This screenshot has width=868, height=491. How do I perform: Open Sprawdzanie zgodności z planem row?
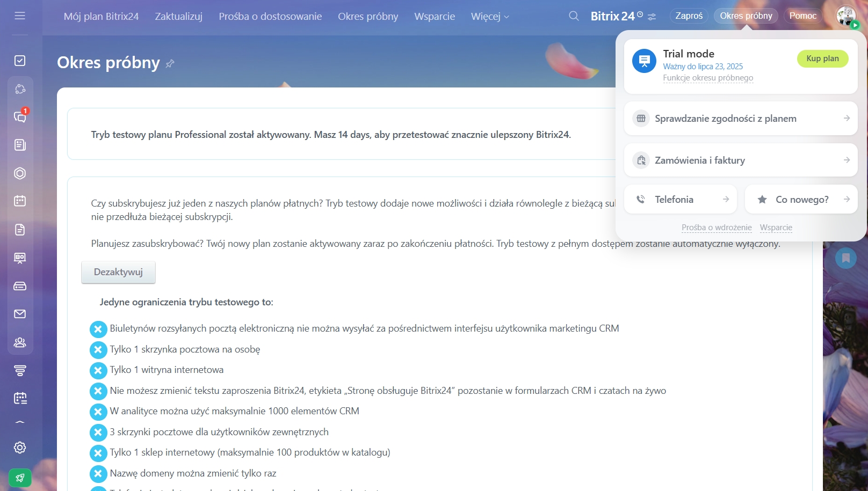(741, 118)
